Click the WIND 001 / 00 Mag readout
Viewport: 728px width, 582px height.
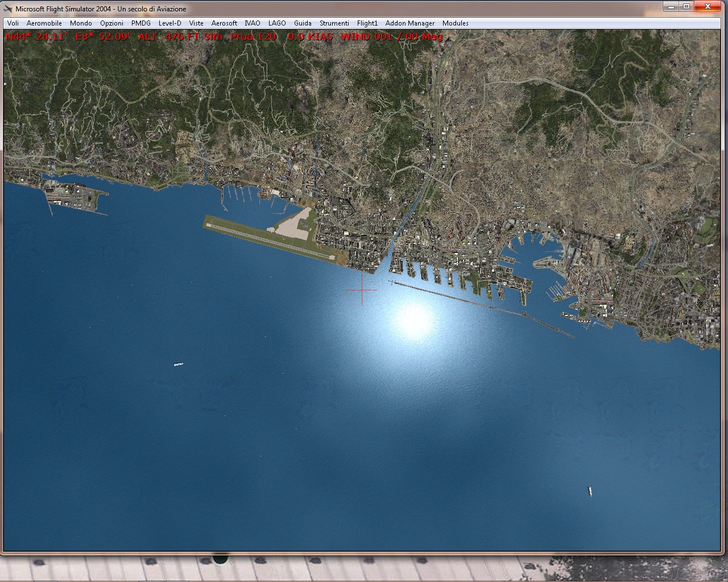coord(392,37)
